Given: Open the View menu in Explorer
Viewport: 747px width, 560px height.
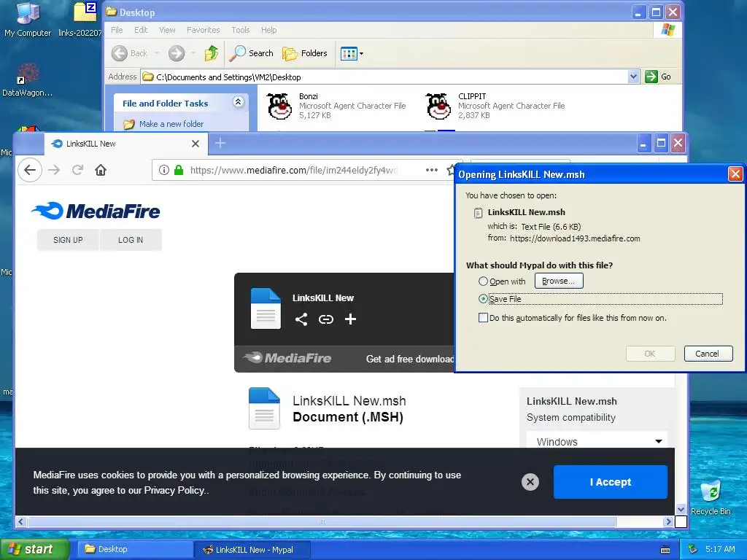Looking at the screenshot, I should pyautogui.click(x=167, y=30).
